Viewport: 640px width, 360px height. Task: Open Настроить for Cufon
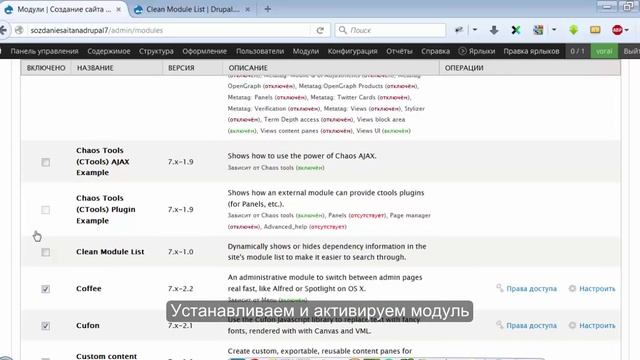tap(597, 325)
